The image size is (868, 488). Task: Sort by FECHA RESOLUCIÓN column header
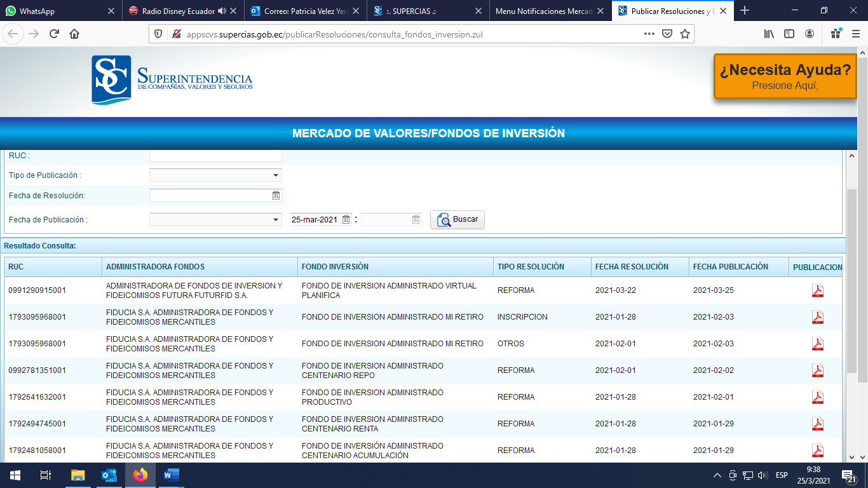pos(632,267)
